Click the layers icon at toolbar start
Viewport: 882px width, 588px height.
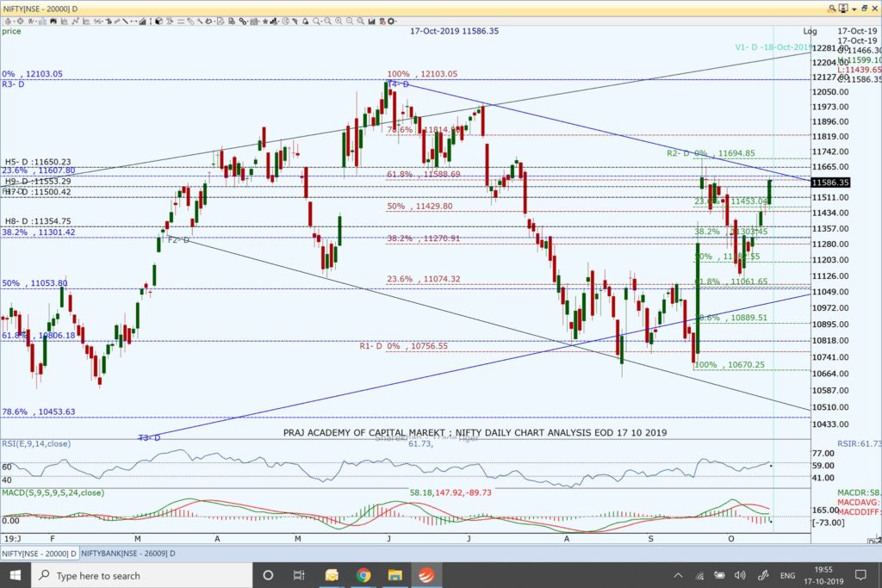[8, 22]
